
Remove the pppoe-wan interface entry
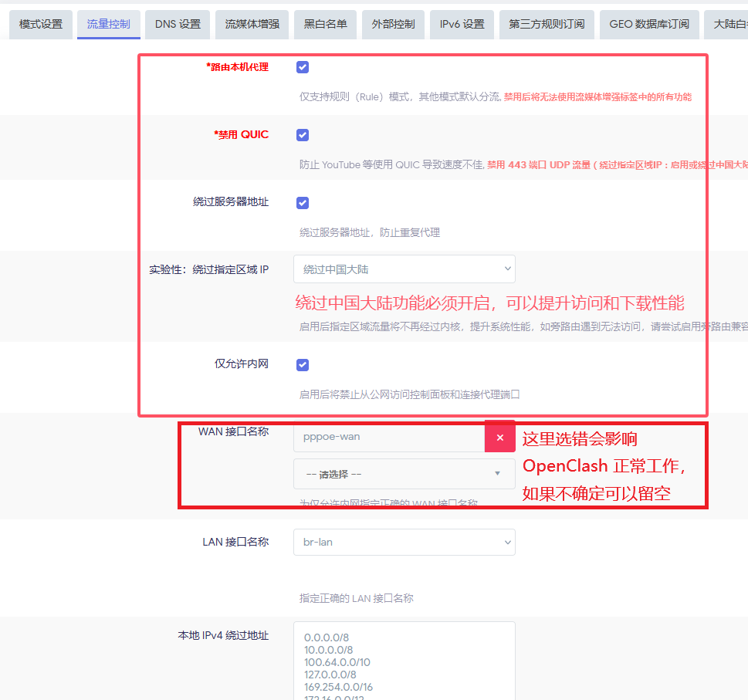(x=499, y=437)
